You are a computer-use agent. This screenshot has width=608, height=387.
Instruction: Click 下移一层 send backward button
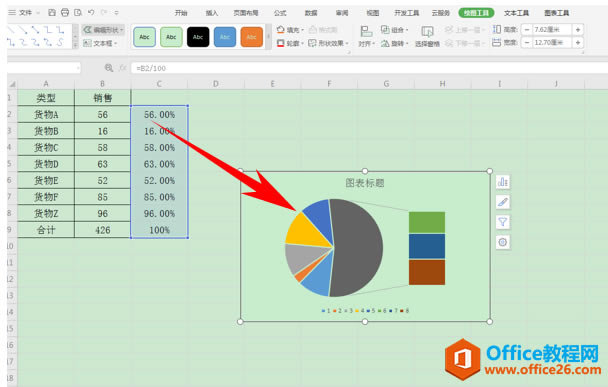click(x=465, y=43)
